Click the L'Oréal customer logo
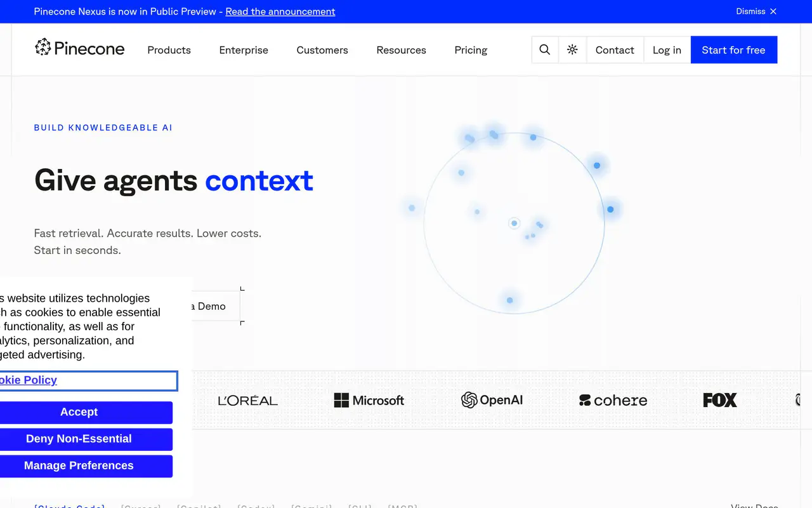The width and height of the screenshot is (812, 508). tap(248, 400)
